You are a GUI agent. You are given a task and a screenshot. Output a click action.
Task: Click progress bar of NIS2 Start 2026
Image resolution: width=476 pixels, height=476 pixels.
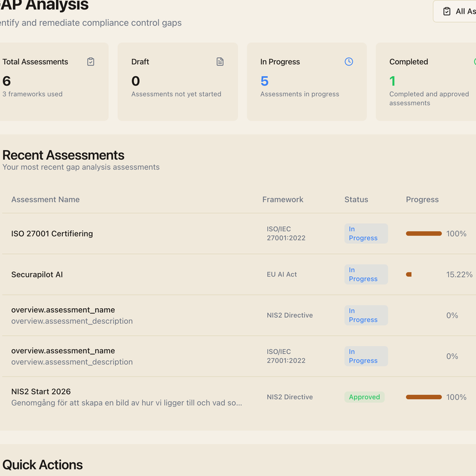tap(424, 397)
